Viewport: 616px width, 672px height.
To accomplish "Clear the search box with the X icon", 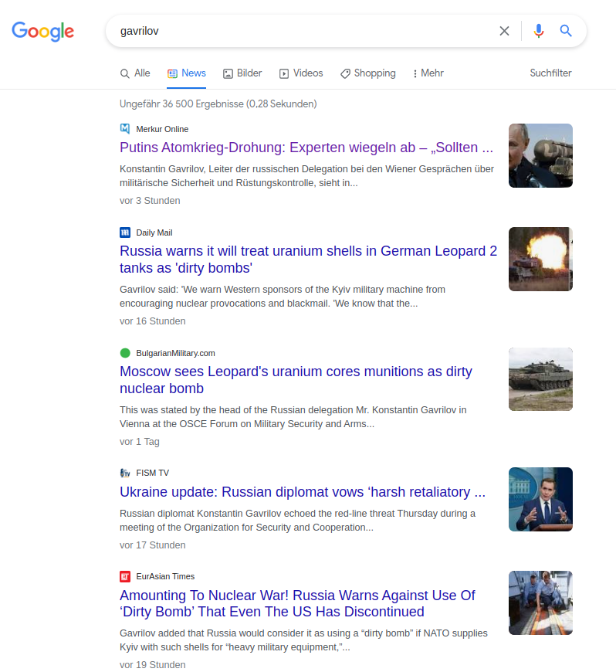I will pos(504,31).
